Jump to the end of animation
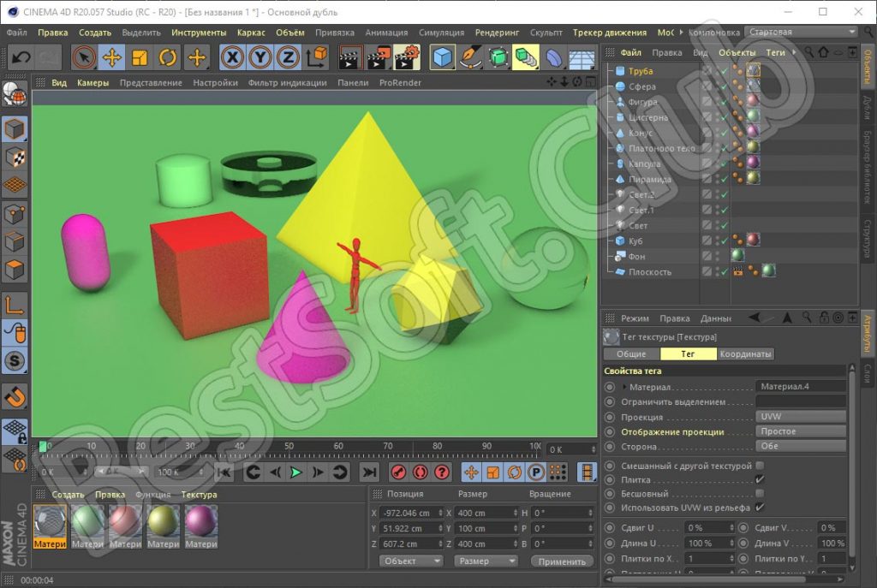 368,472
